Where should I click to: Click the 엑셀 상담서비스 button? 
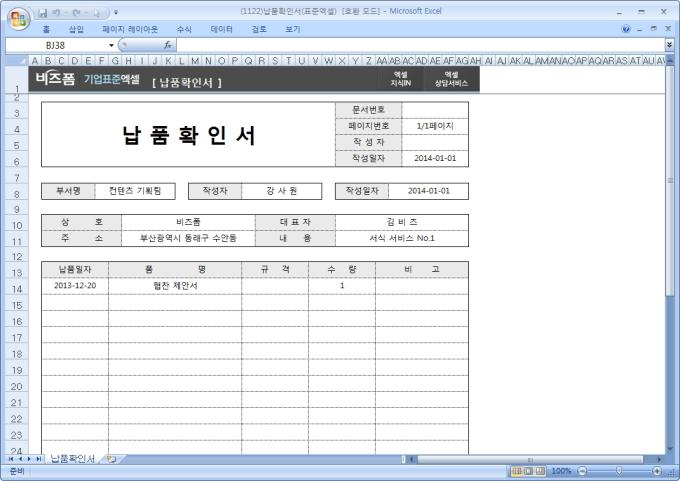tap(451, 79)
